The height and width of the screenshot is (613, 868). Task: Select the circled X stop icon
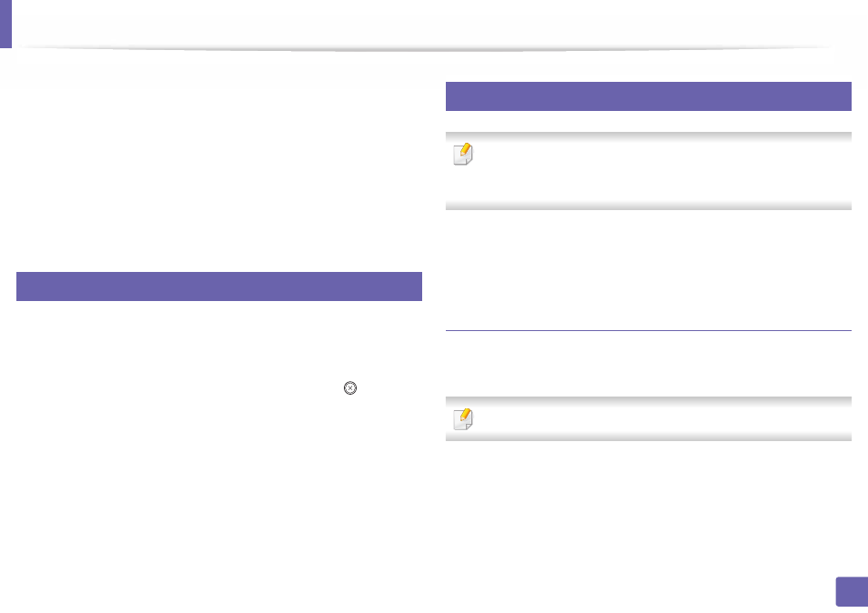pyautogui.click(x=350, y=387)
